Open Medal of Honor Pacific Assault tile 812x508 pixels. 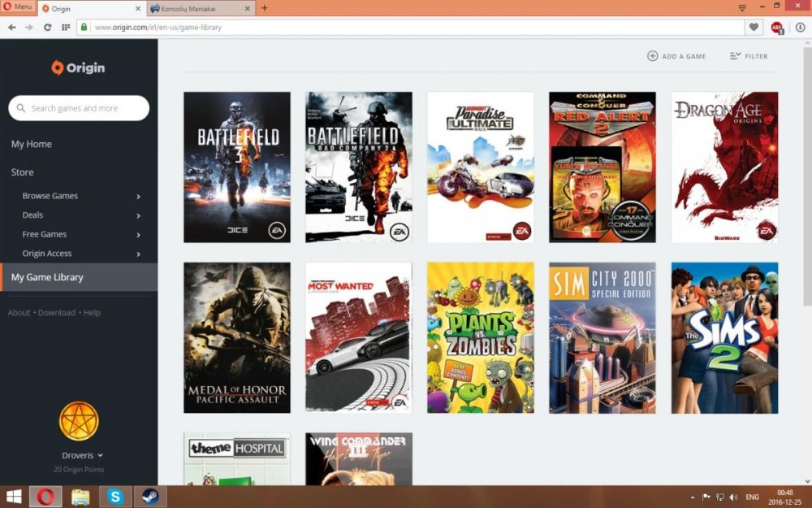(x=237, y=337)
